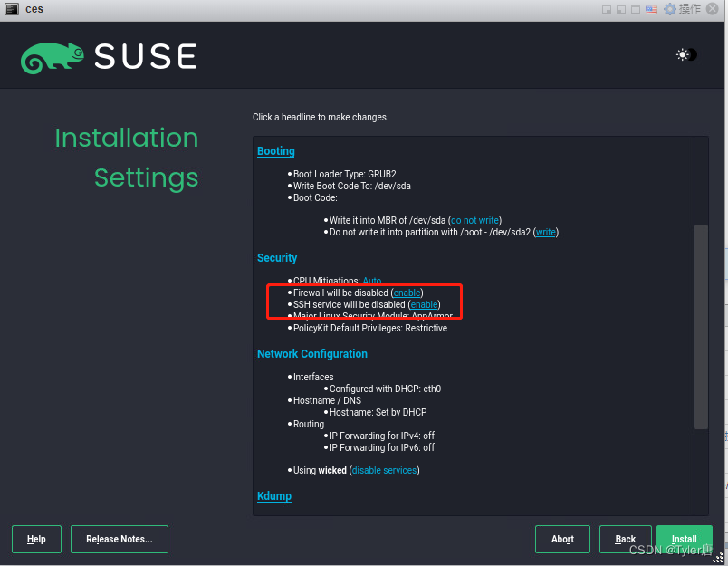Viewport: 728px width, 566px height.
Task: Click the monitor icon beside the ces title
Action: [11, 8]
